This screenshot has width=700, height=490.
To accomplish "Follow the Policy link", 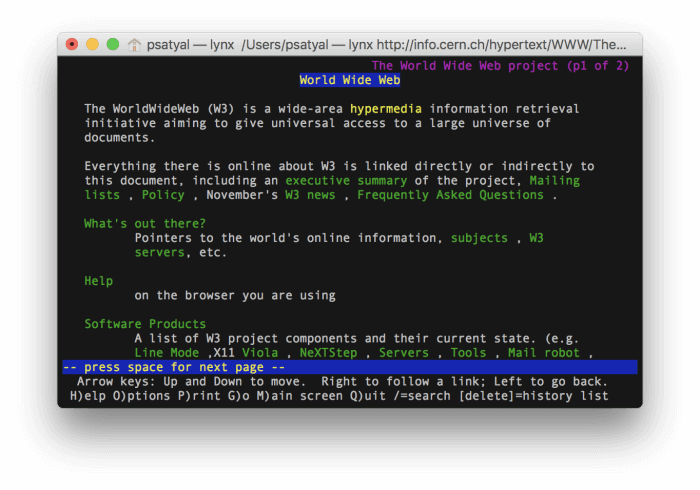I will coord(163,195).
